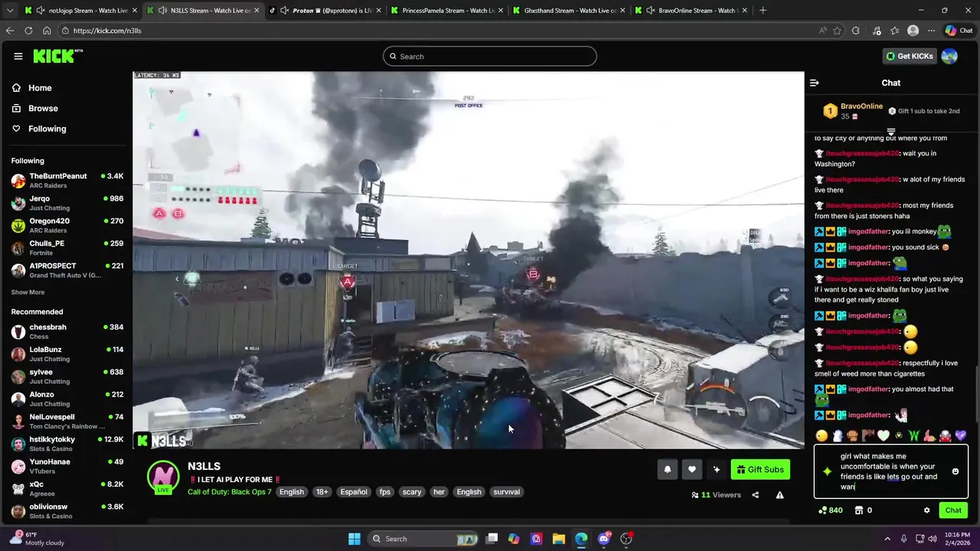Open the hamburger sidebar menu
The width and height of the screenshot is (980, 551).
click(18, 56)
